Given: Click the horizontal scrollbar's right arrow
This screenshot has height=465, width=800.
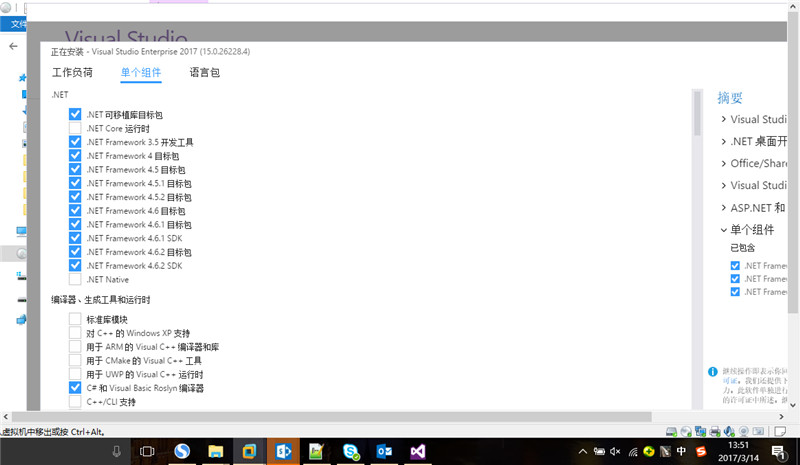Looking at the screenshot, I should [x=781, y=417].
